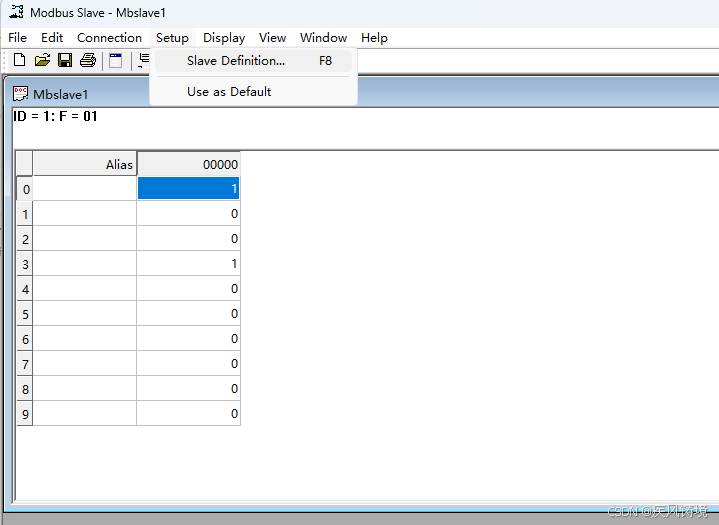Screen dimensions: 719x525
Task: Click the window definition toolbar icon
Action: [x=116, y=61]
